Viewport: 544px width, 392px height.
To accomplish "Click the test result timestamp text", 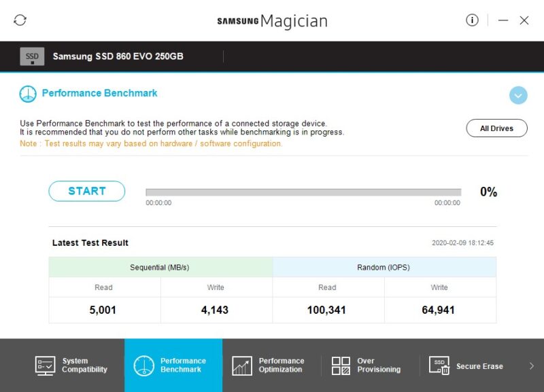I will tap(461, 241).
